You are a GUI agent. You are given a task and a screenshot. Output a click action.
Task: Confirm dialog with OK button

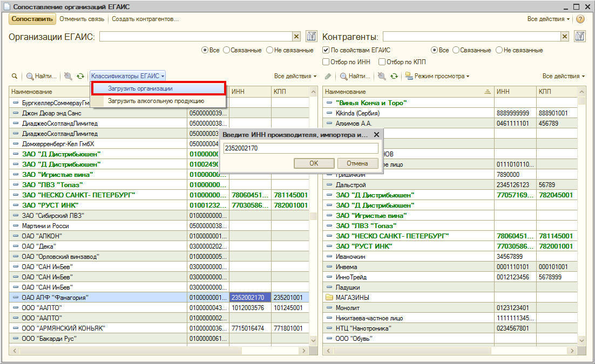314,163
